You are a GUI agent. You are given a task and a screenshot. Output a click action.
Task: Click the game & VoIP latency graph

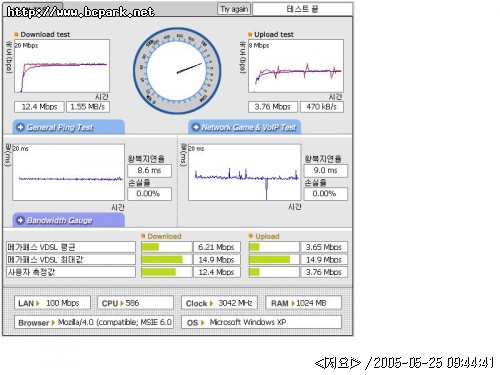tap(245, 172)
